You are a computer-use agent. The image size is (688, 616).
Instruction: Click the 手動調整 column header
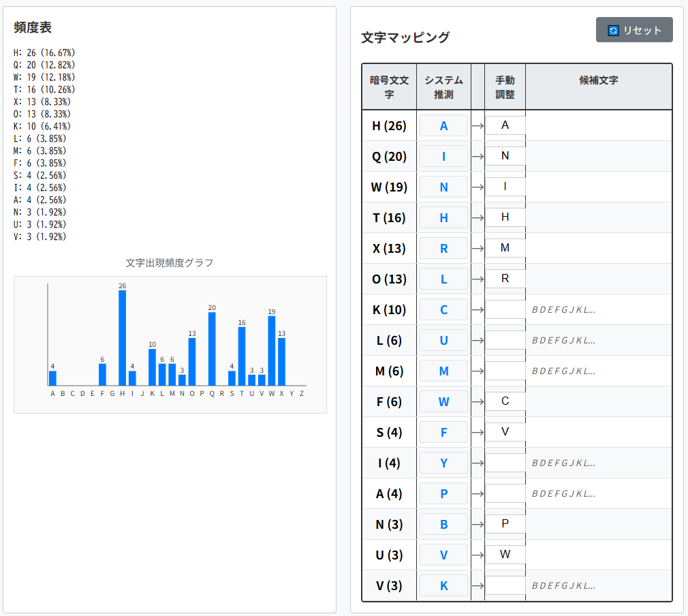tap(505, 87)
